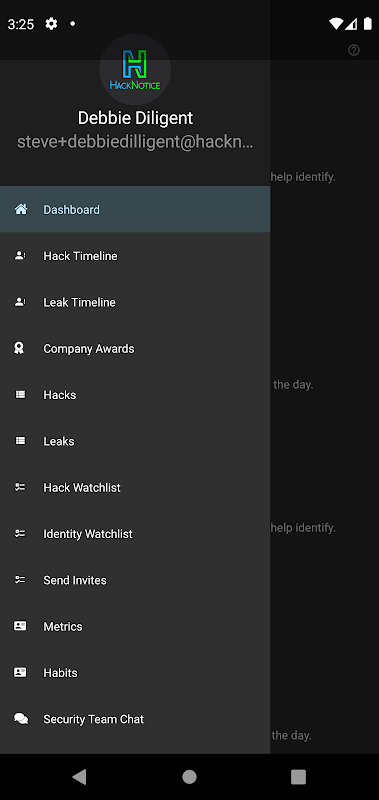Tap the Android home button

189,777
